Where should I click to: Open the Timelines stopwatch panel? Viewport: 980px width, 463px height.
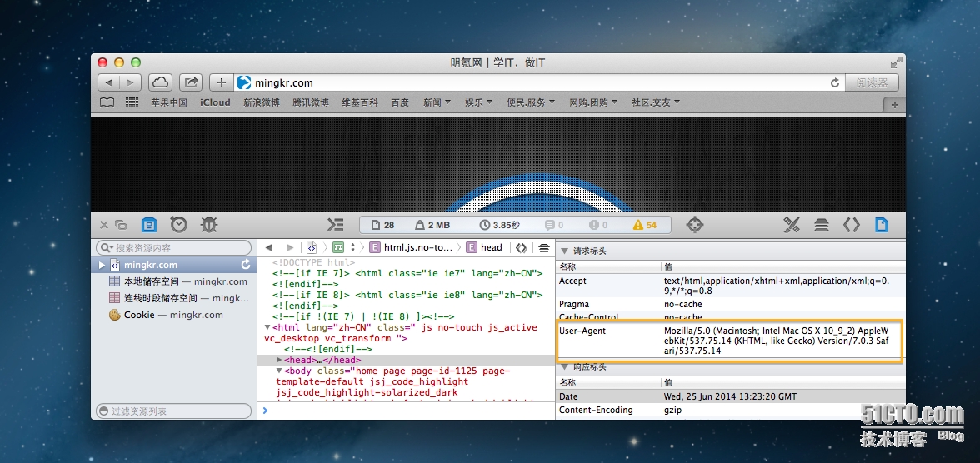click(178, 224)
